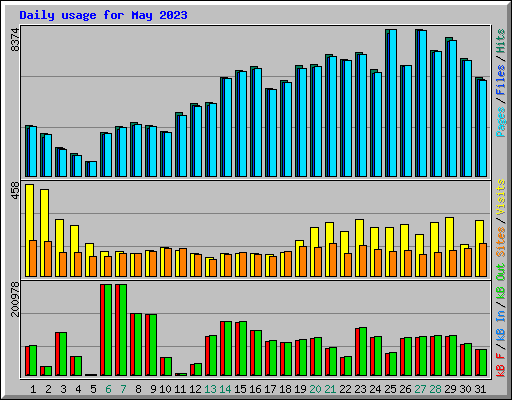
Task: Click the 'kB F' legend label
Action: coord(501,364)
